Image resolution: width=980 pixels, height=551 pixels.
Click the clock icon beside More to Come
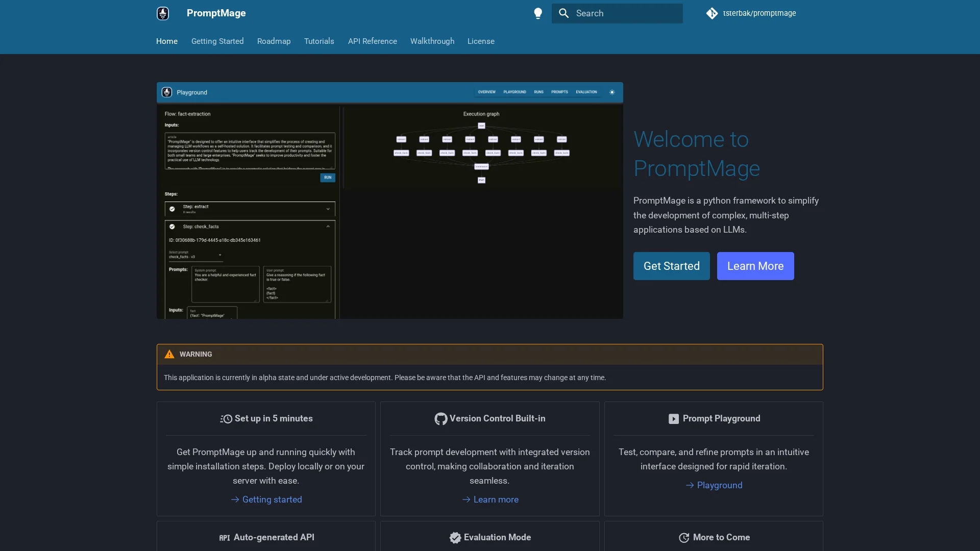(x=684, y=538)
